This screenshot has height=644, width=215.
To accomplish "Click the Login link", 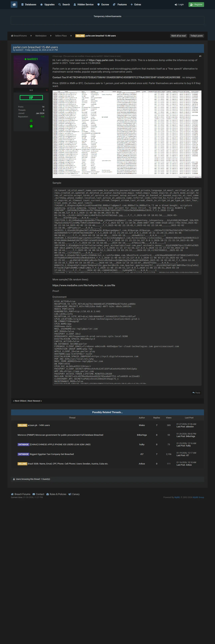I will pyautogui.click(x=179, y=5).
